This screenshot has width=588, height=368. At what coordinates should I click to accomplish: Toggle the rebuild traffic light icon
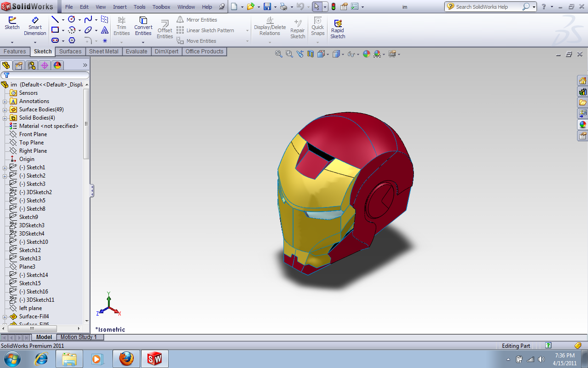coord(333,7)
